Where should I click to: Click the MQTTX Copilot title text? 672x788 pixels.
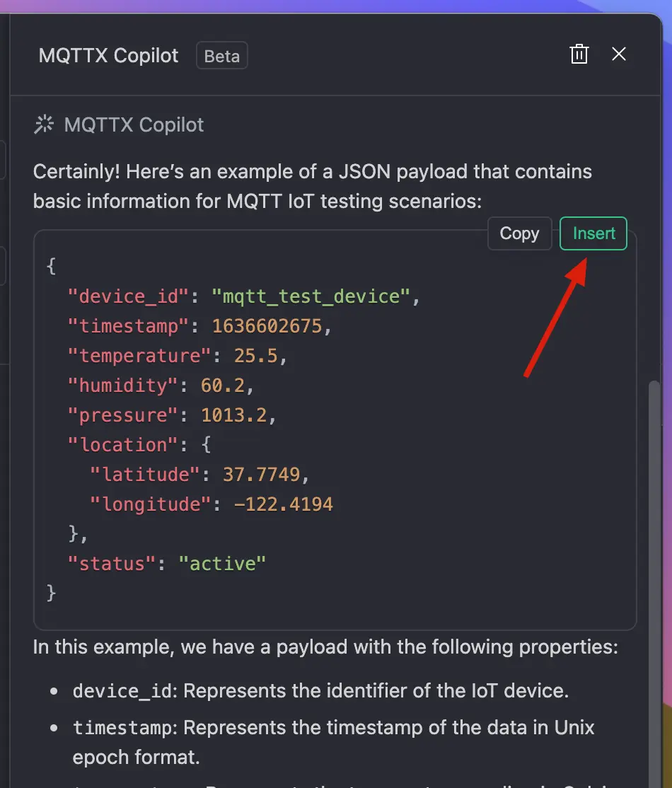coord(108,56)
